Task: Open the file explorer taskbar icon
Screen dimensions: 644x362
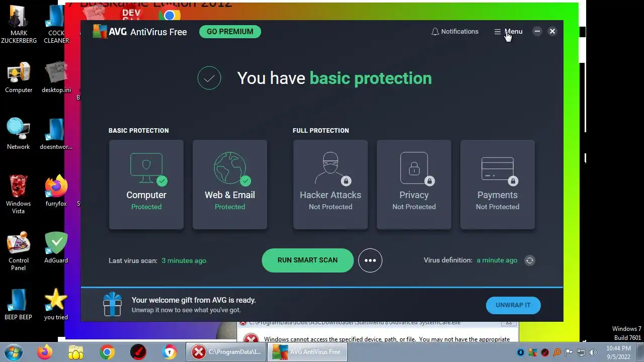Action: tap(75, 352)
